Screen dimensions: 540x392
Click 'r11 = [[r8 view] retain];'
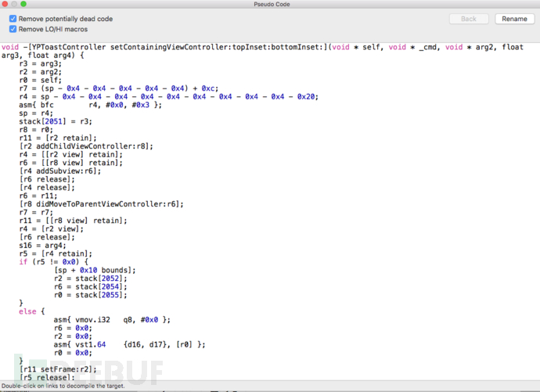coord(73,221)
